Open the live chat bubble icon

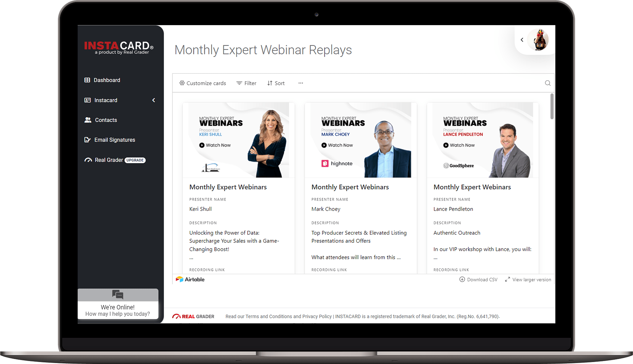point(118,294)
